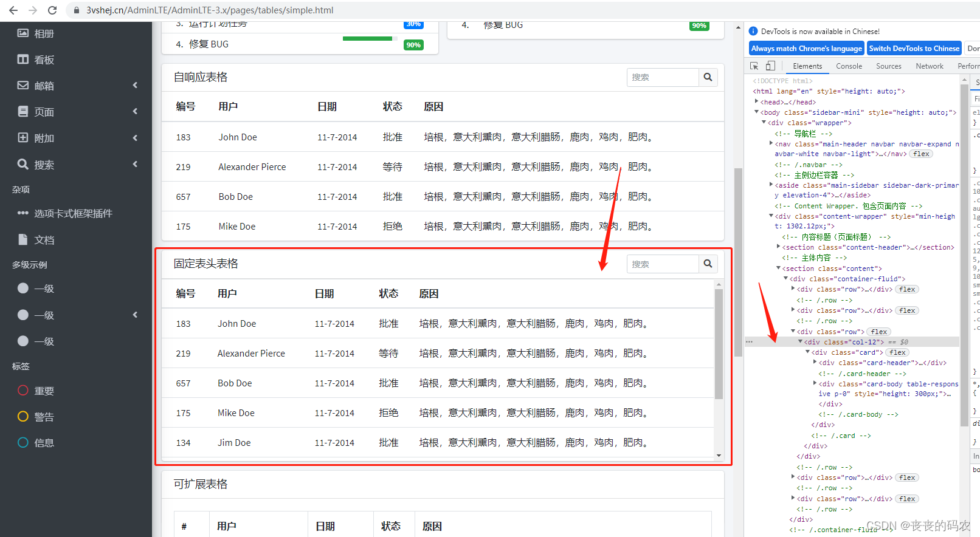Click the 编号 column header in 固定表头表格
The image size is (980, 537).
(x=185, y=293)
